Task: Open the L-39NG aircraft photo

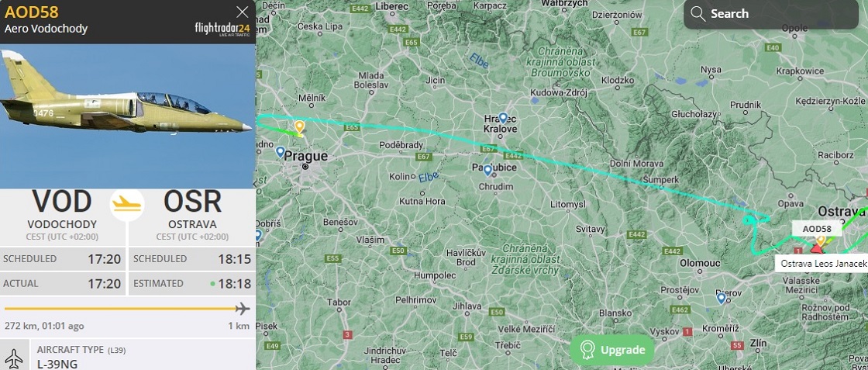Action: (x=127, y=116)
